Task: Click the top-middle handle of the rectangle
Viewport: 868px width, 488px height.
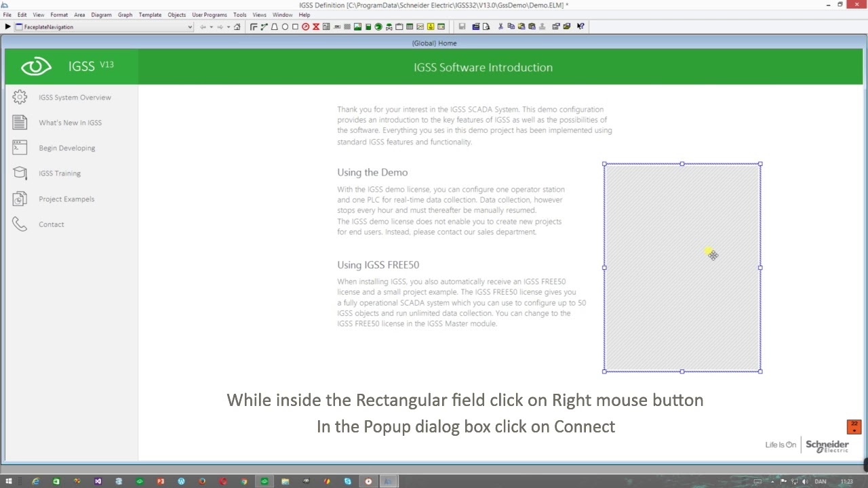Action: [x=682, y=163]
